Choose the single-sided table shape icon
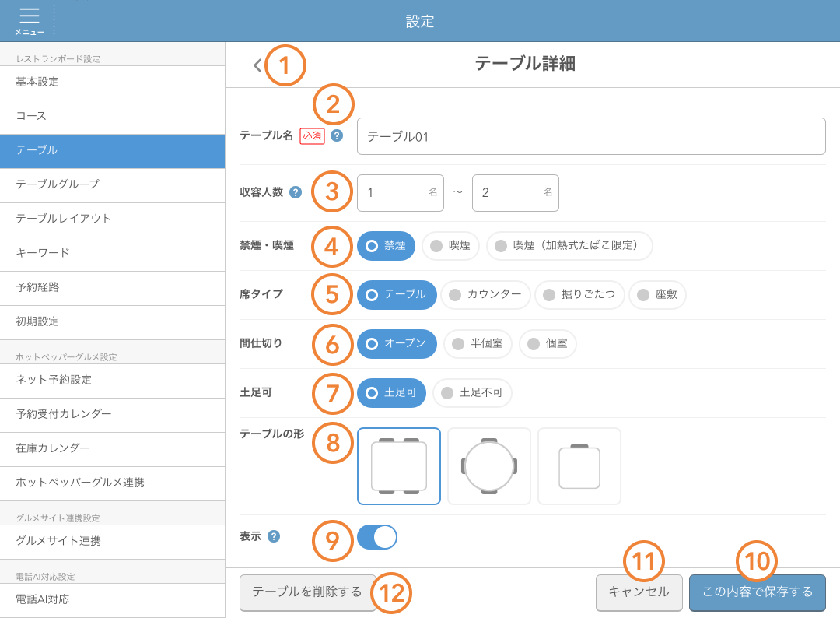The height and width of the screenshot is (618, 840). tap(579, 467)
